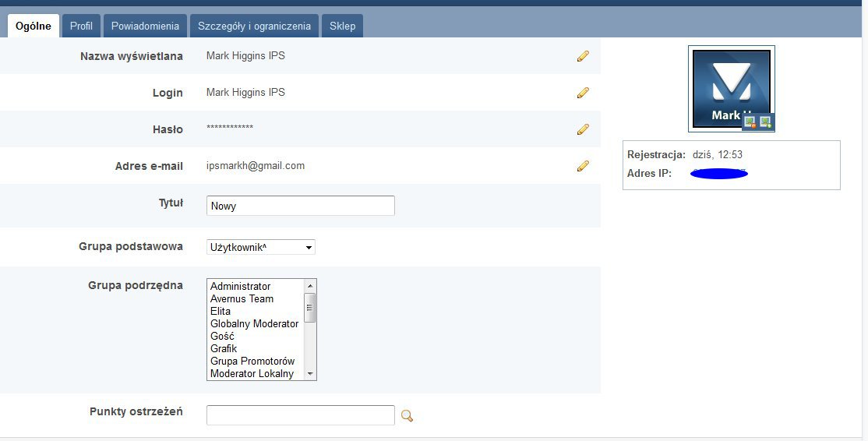868x441 pixels.
Task: Add a new avatar photo icon
Action: 766,122
